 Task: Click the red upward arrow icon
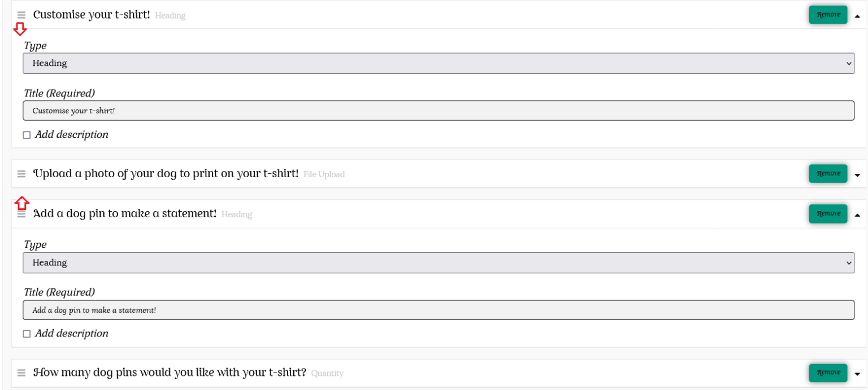[21, 202]
